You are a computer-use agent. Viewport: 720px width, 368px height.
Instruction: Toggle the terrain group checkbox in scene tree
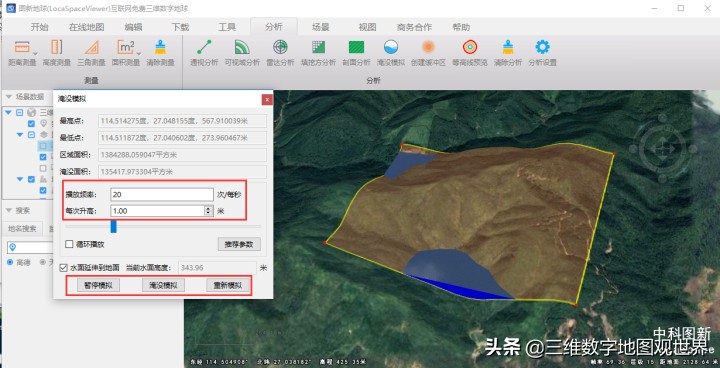(x=31, y=179)
